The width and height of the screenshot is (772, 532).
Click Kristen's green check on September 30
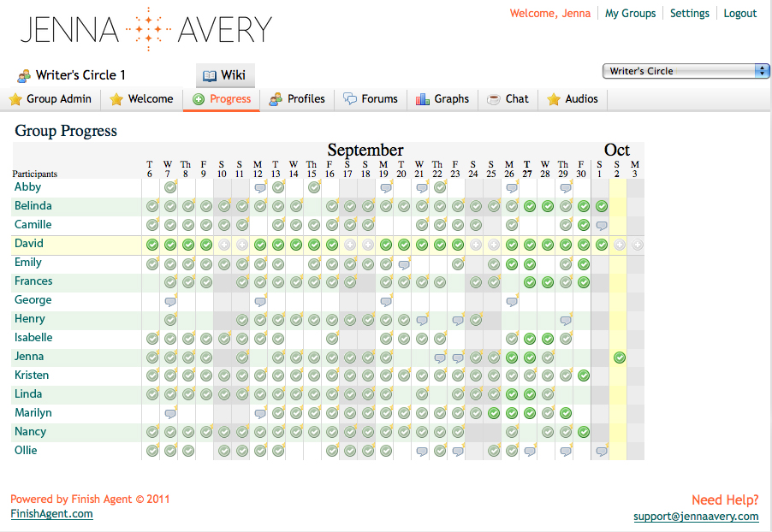pos(584,376)
